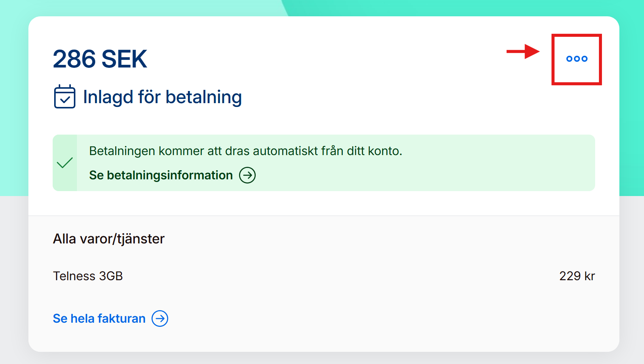Open the three-dot more options menu
This screenshot has width=644, height=364.
(577, 59)
